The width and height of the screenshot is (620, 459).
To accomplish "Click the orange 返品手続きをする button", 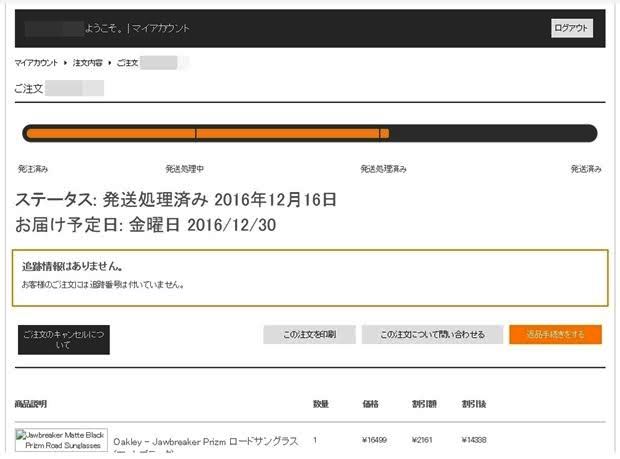I will (x=556, y=334).
